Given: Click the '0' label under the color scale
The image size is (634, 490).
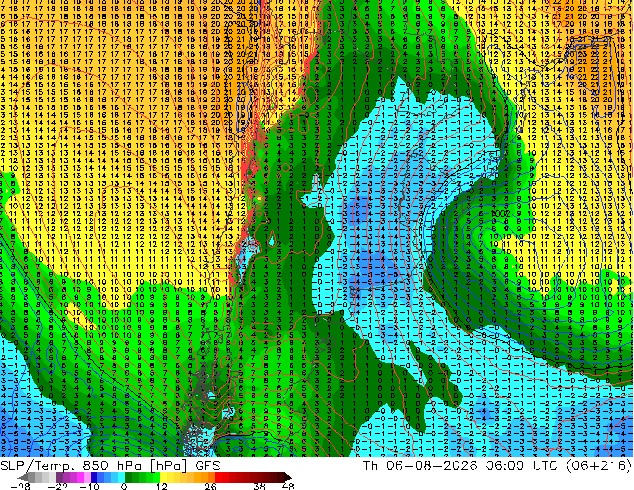Looking at the screenshot, I should tap(124, 486).
